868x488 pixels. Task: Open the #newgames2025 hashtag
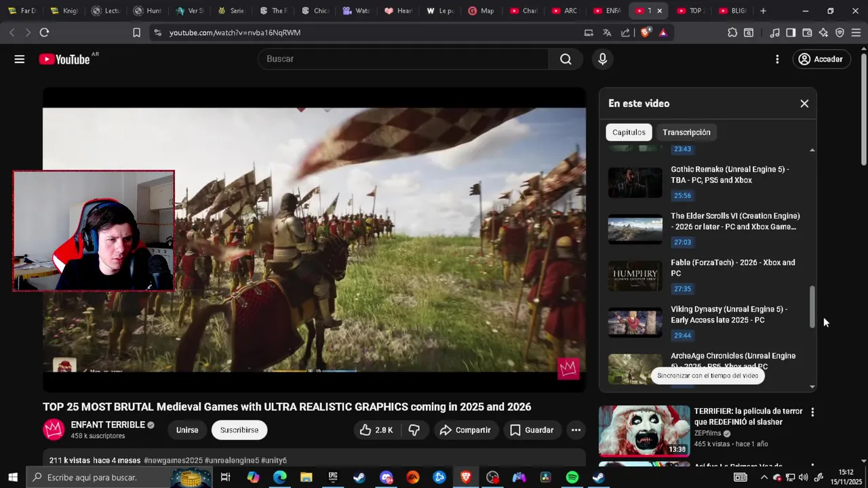click(173, 461)
